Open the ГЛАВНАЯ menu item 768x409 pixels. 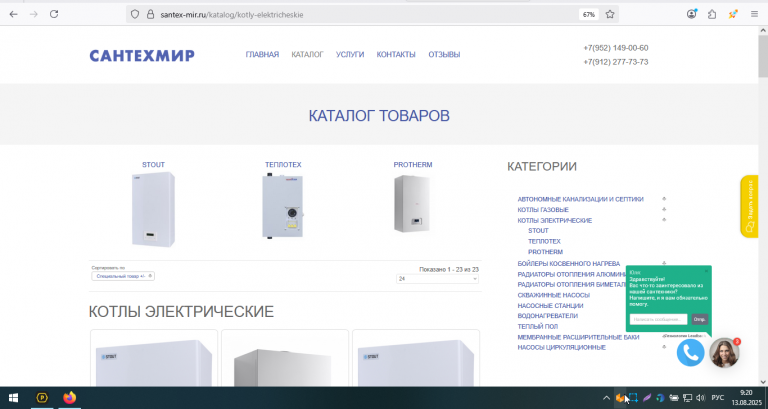pos(262,54)
